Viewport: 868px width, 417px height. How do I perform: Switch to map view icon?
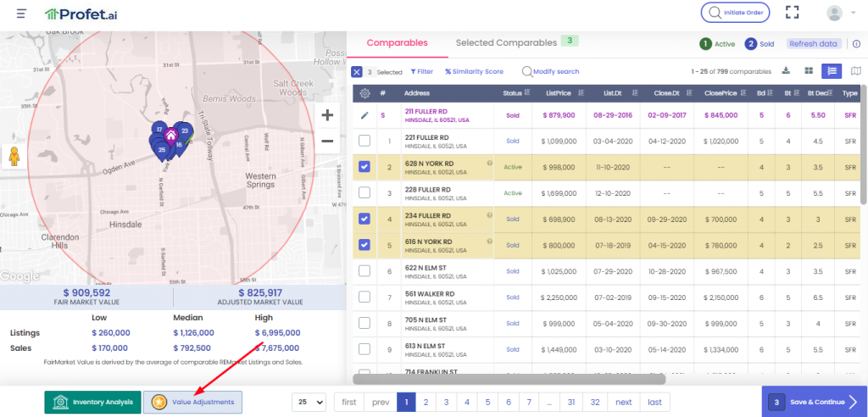click(x=856, y=71)
